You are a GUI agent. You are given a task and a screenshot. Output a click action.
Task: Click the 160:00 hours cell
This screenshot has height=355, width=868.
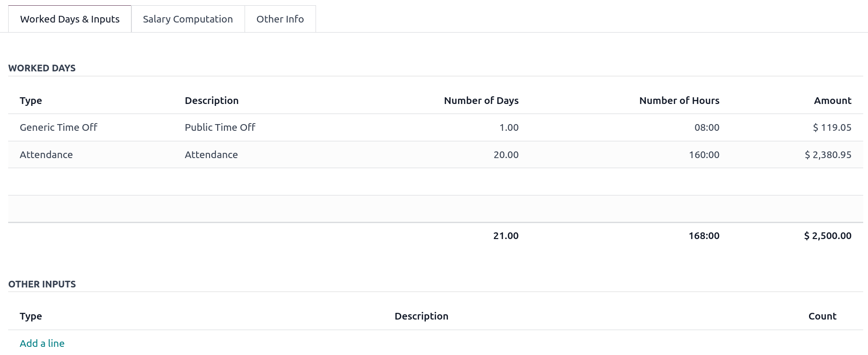pyautogui.click(x=704, y=155)
